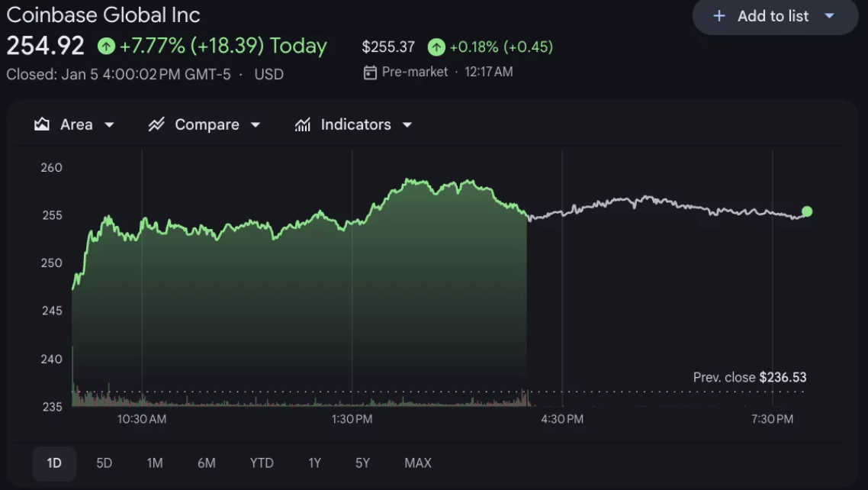Screen dimensions: 868x490
Task: Switch to the 5D range tab
Action: [x=104, y=463]
